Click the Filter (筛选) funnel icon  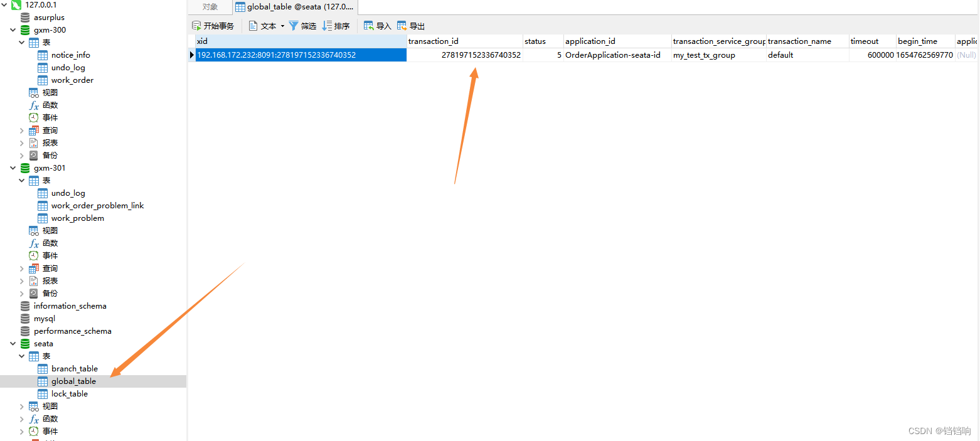293,26
